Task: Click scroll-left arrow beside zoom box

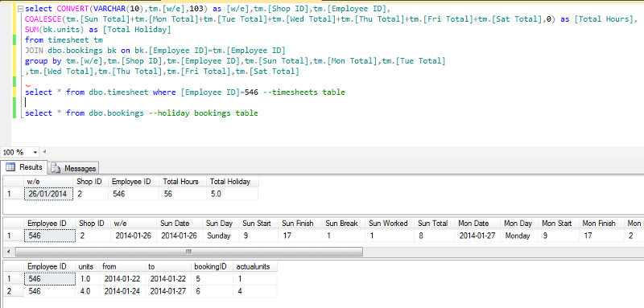Action: coord(44,152)
